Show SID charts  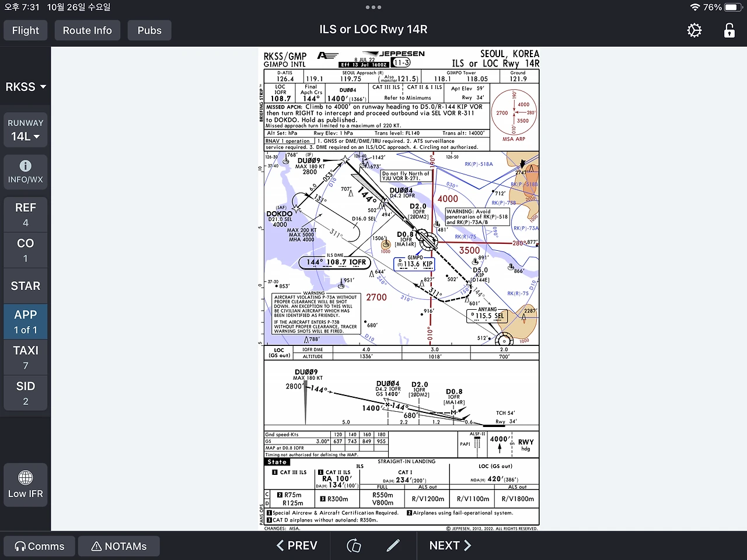point(26,393)
